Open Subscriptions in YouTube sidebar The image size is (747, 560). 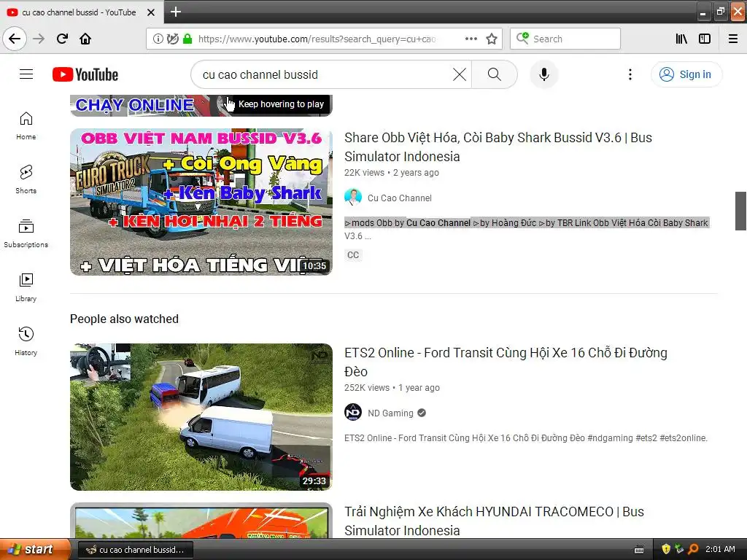pos(26,233)
